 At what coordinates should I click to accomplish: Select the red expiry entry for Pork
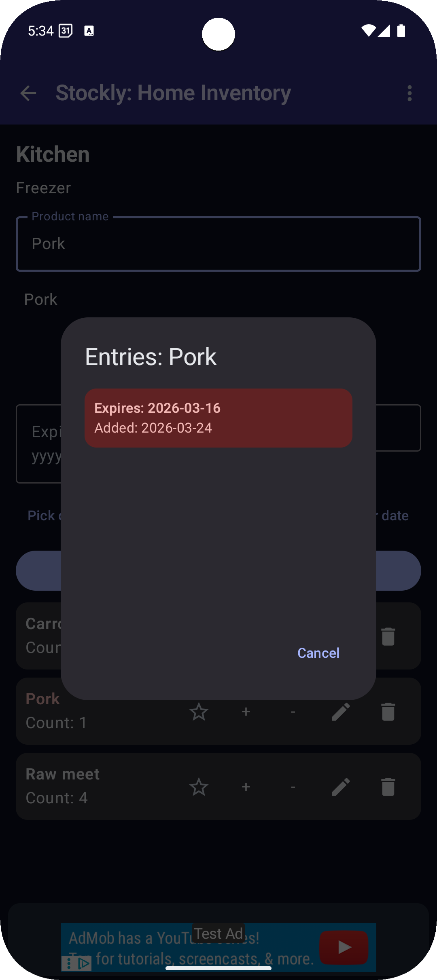click(x=218, y=418)
